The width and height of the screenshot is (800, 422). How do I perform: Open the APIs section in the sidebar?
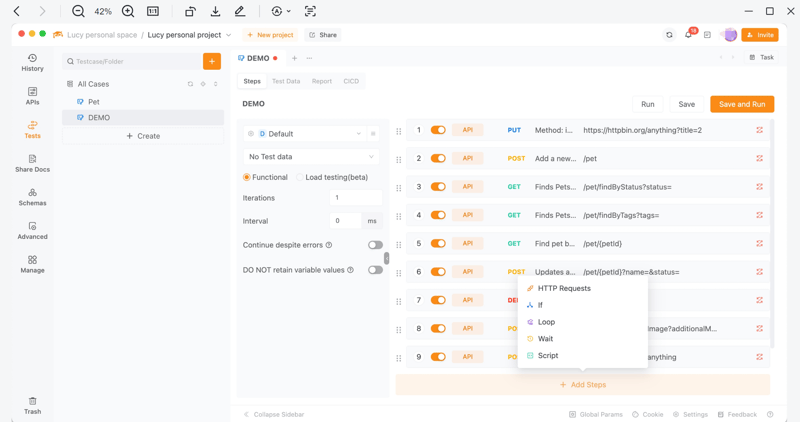point(32,96)
